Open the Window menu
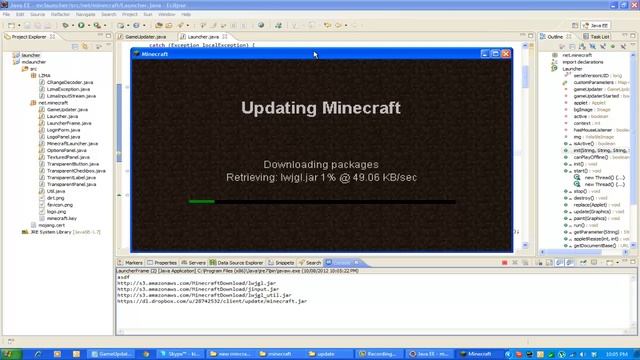 coord(167,14)
